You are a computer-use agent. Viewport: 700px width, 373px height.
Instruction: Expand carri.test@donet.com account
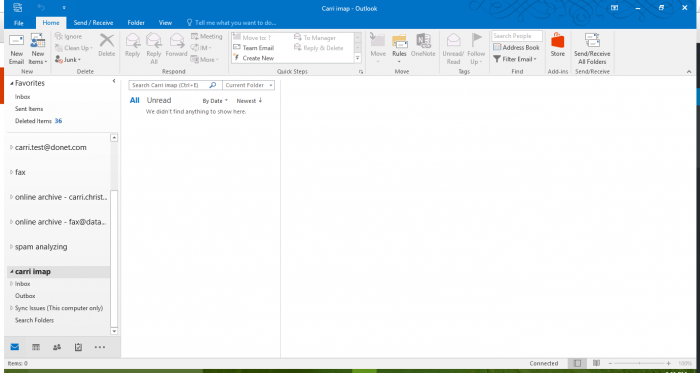[x=12, y=147]
